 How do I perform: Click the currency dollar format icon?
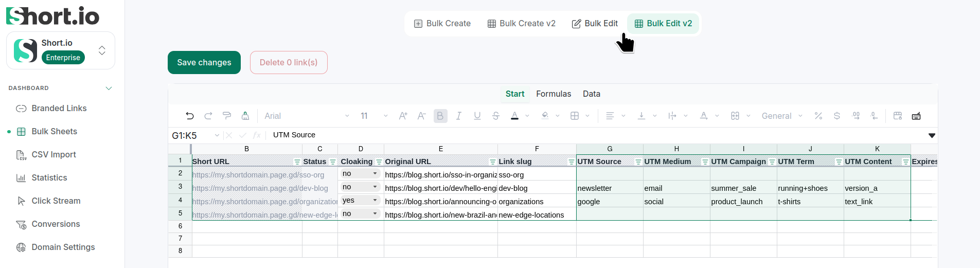[x=837, y=116]
